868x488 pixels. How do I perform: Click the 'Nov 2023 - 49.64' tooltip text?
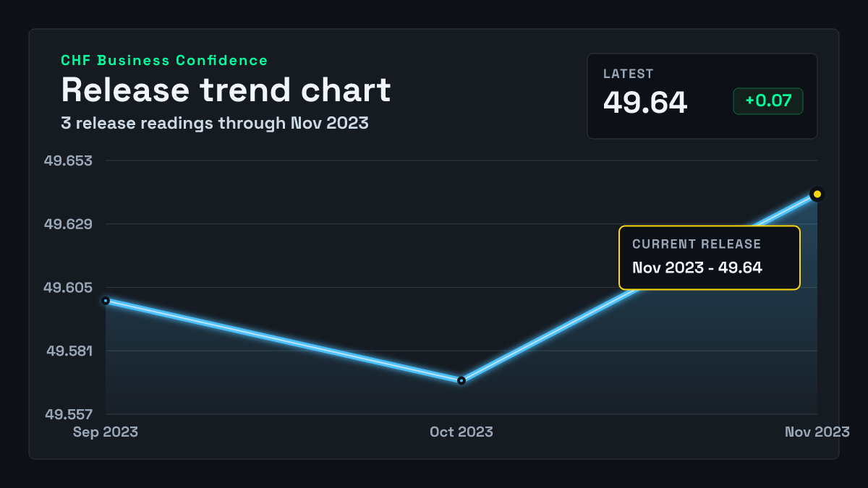pos(697,267)
